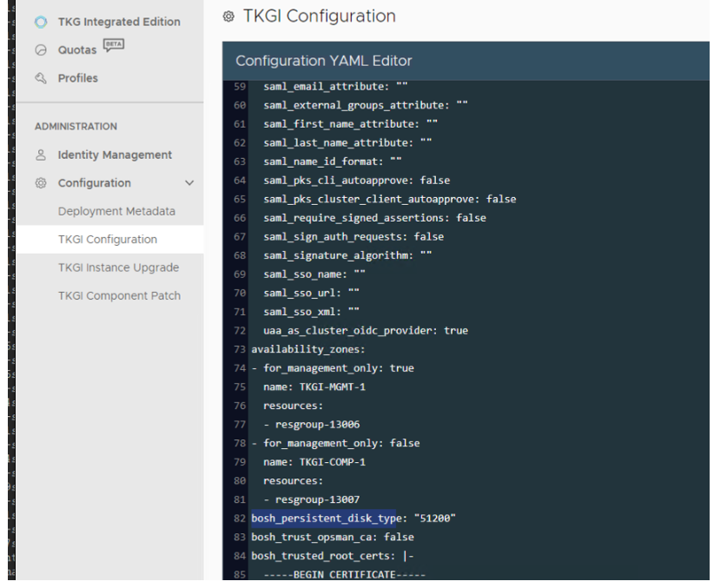
Task: Click the Configuration gear icon in sidebar
Action: click(x=41, y=183)
